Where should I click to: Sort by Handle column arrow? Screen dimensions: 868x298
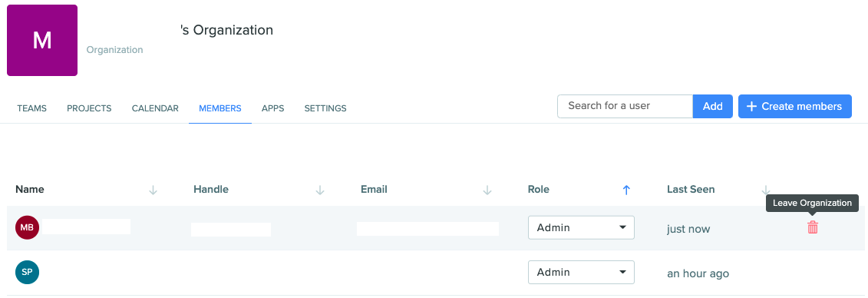(319, 190)
